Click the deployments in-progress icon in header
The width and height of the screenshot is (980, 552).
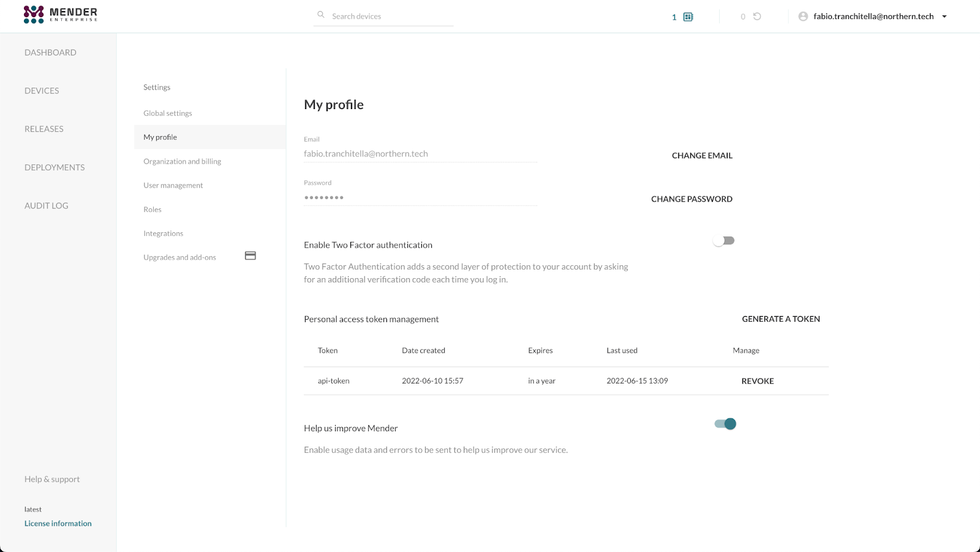tap(756, 17)
